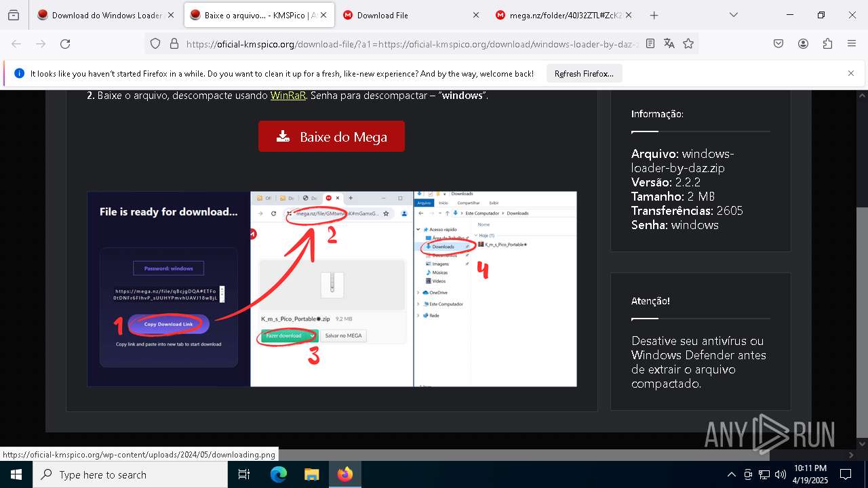Switch to Download do Windows Loader tab
868x488 pixels.
point(105,15)
